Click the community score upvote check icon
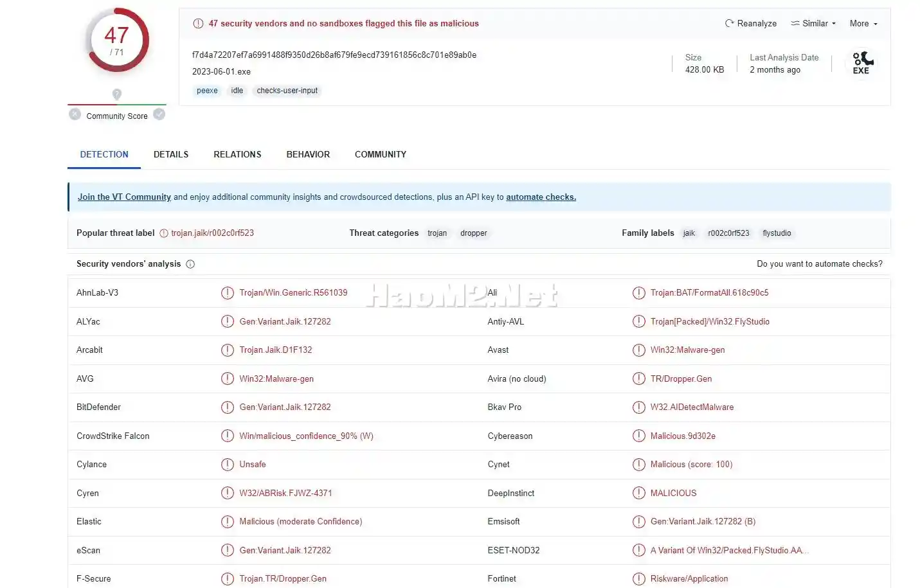 159,114
